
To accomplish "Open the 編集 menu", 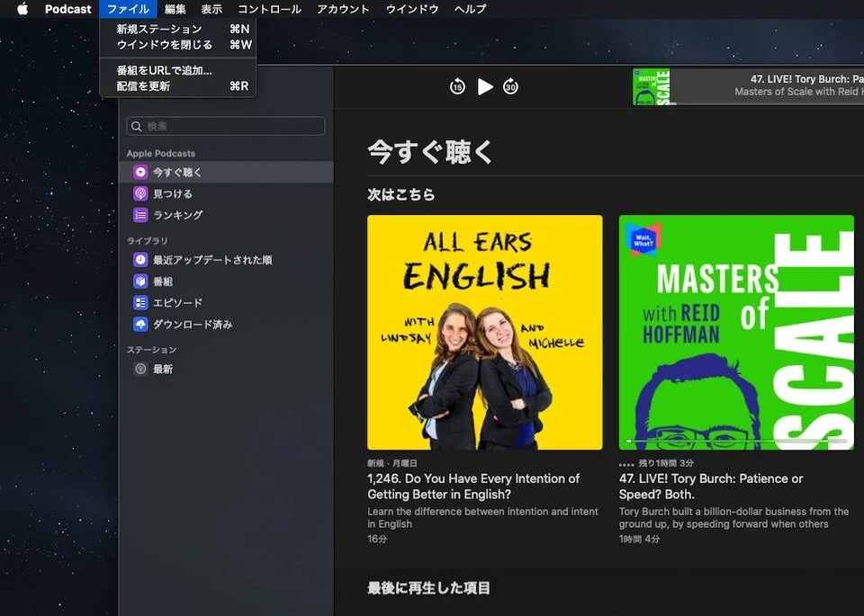I will pos(175,9).
